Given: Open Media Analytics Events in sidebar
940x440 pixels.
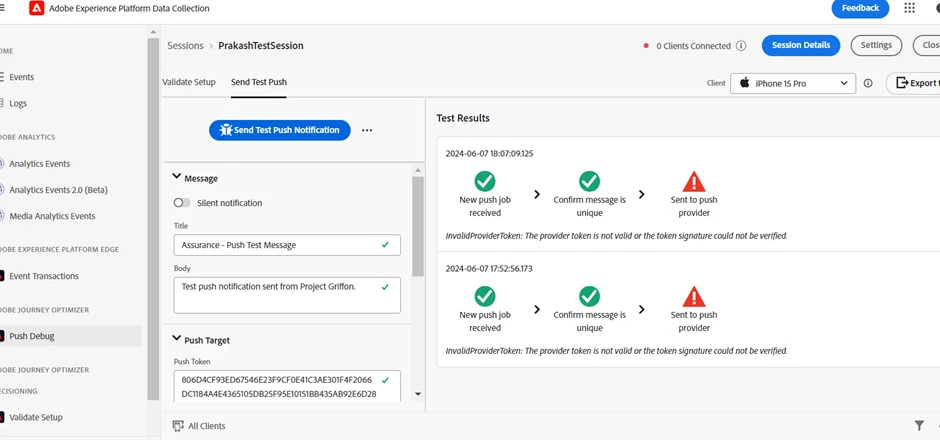Looking at the screenshot, I should click(52, 216).
